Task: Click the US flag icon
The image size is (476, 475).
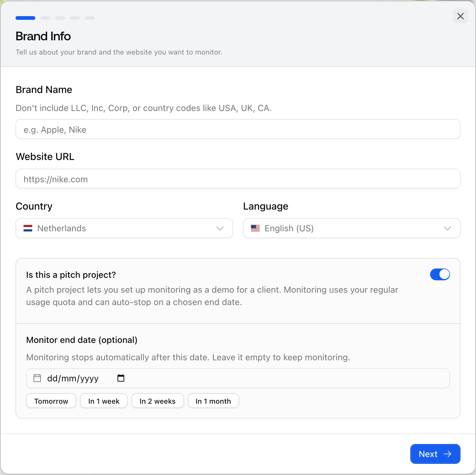Action: click(x=255, y=229)
